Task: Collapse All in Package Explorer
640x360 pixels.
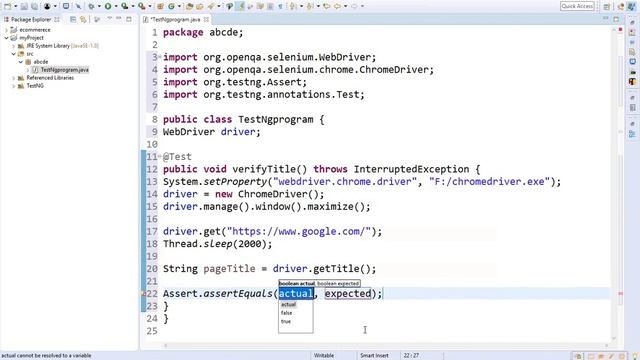Action: pos(73,19)
